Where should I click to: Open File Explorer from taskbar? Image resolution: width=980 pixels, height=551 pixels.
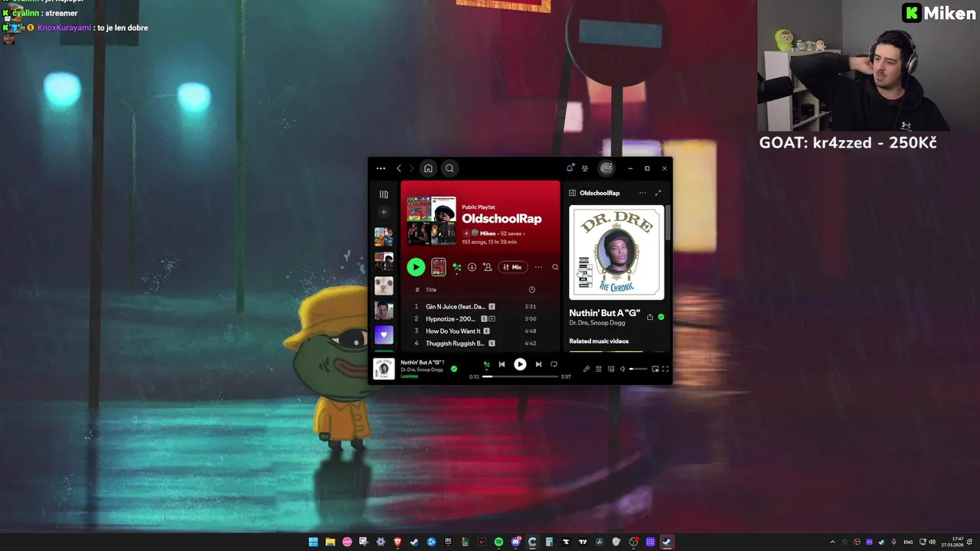pos(330,542)
